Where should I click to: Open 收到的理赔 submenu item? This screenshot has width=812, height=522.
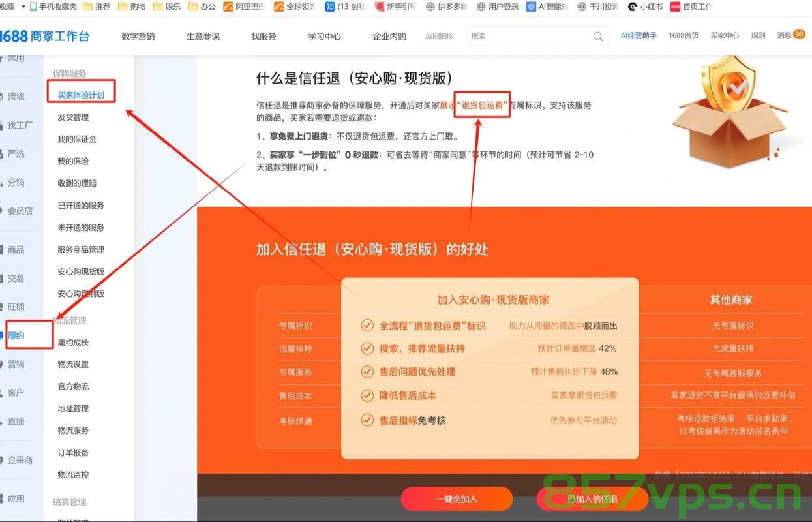click(77, 183)
